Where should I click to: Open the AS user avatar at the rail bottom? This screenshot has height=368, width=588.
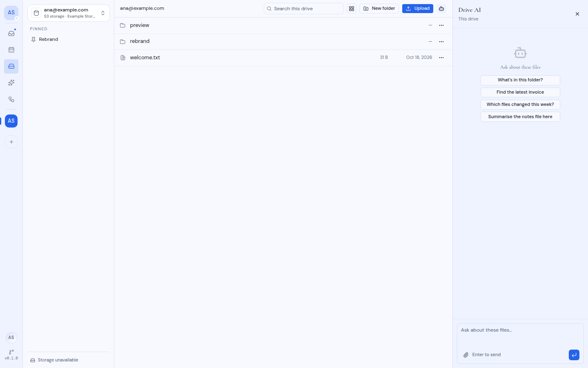(11, 337)
